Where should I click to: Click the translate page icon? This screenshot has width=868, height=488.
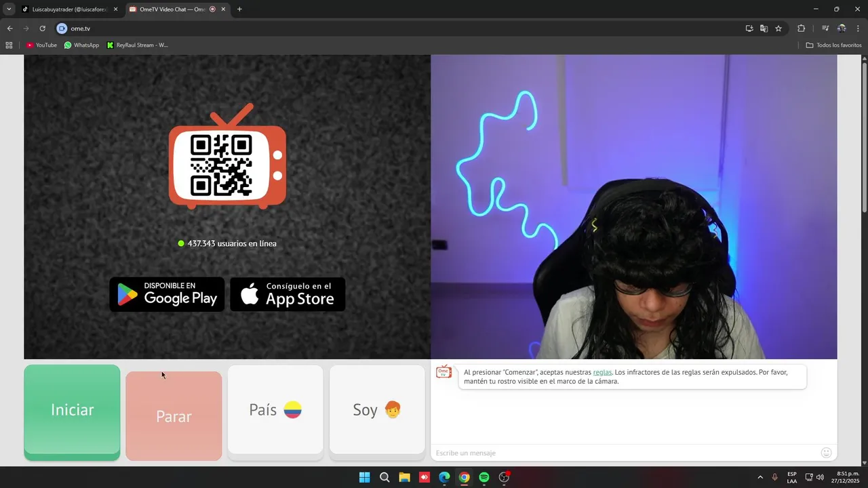point(764,28)
